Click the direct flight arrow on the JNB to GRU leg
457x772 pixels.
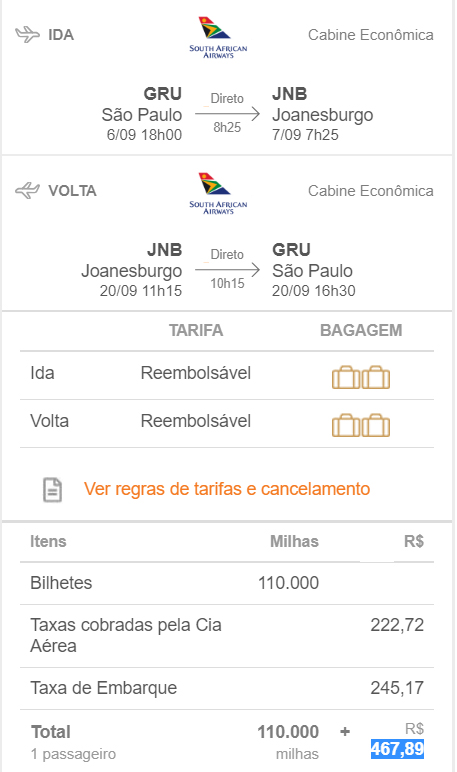(227, 270)
